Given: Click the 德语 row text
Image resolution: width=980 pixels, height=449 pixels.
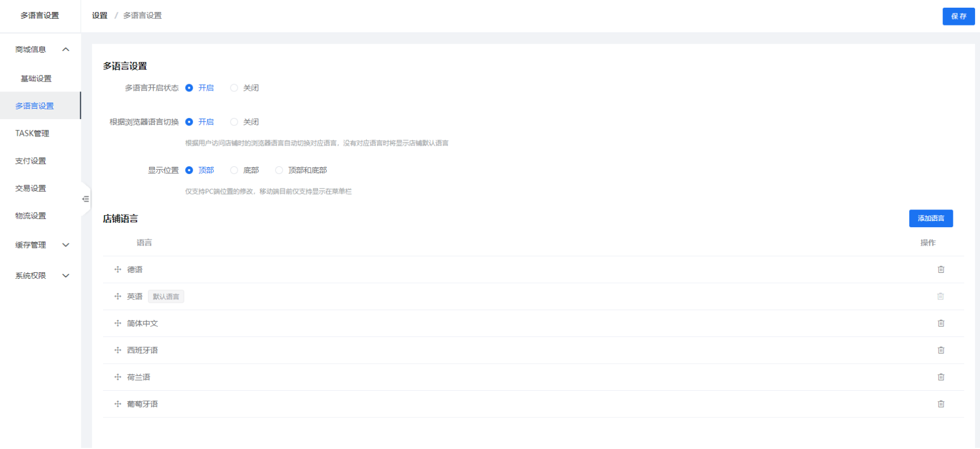Looking at the screenshot, I should pyautogui.click(x=135, y=269).
